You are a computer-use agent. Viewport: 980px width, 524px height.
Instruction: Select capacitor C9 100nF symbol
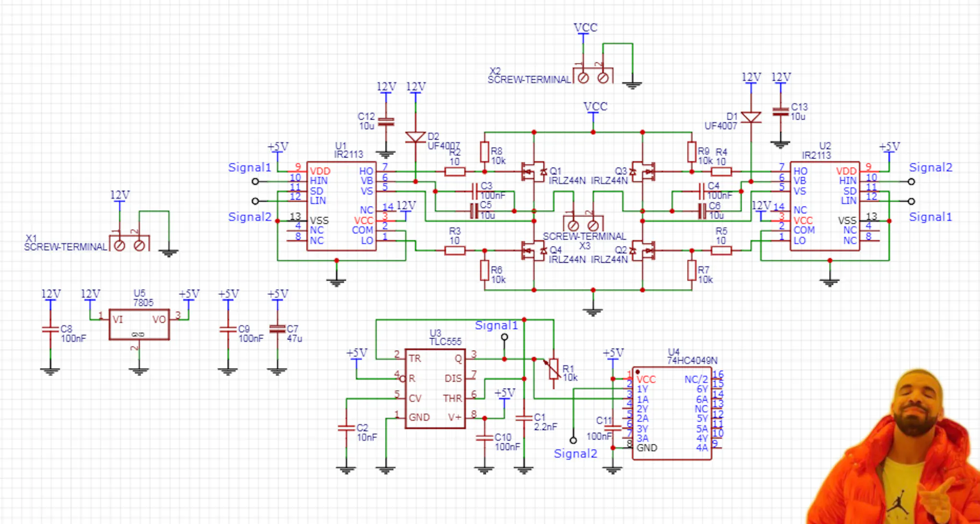tap(228, 329)
